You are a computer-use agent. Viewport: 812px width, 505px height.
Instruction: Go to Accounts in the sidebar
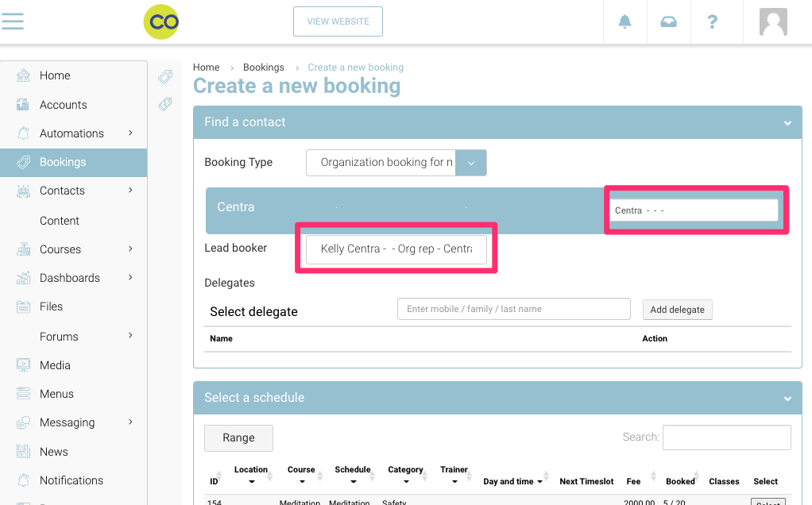point(63,105)
